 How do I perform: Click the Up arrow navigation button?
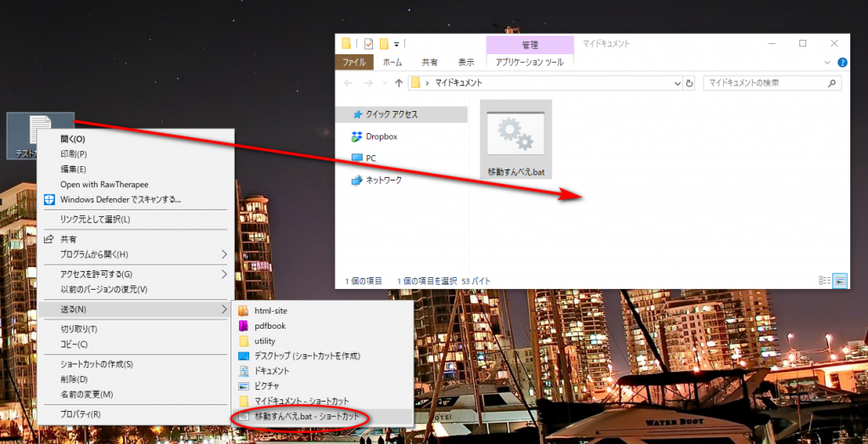398,83
